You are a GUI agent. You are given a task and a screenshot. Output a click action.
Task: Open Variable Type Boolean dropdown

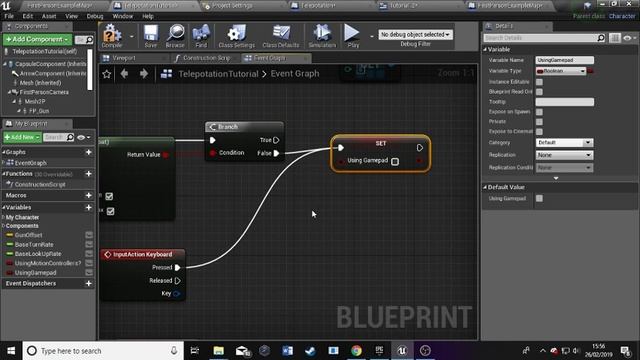561,71
